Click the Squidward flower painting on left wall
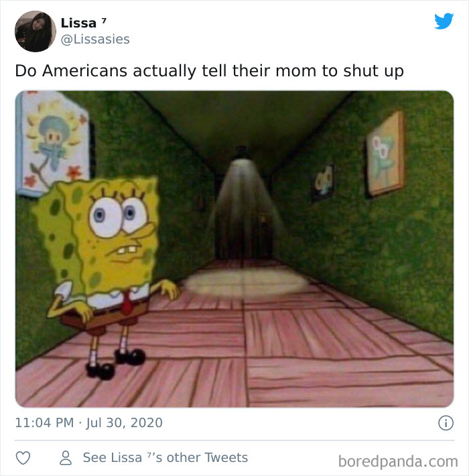 (53, 143)
